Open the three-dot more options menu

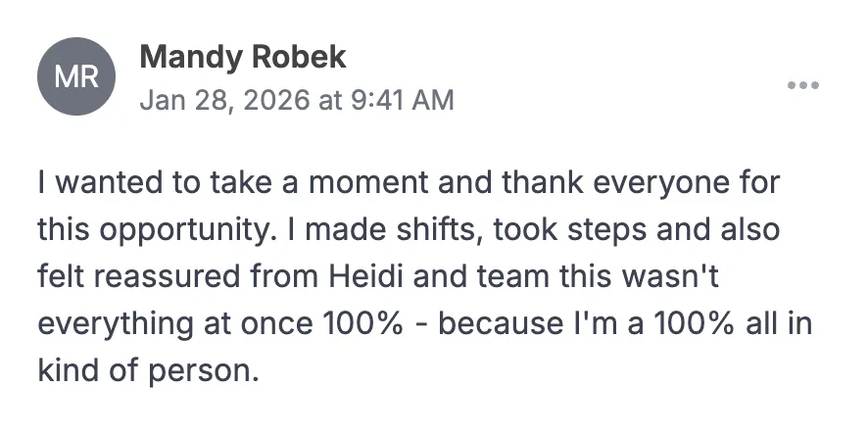[802, 85]
